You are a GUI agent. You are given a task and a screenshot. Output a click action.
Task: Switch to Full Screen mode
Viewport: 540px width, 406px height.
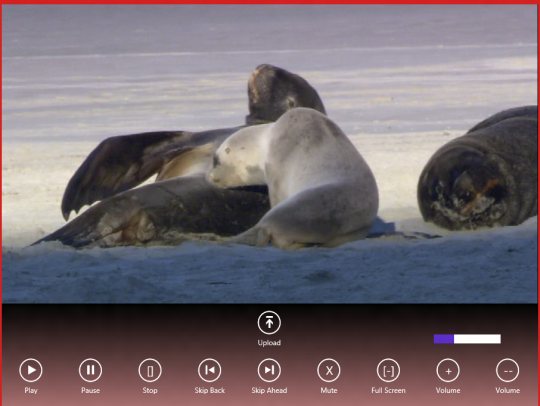click(x=388, y=370)
